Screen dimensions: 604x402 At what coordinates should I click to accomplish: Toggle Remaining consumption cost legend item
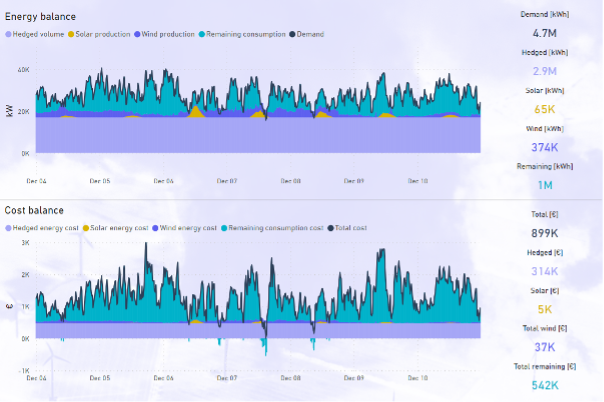[x=275, y=228]
